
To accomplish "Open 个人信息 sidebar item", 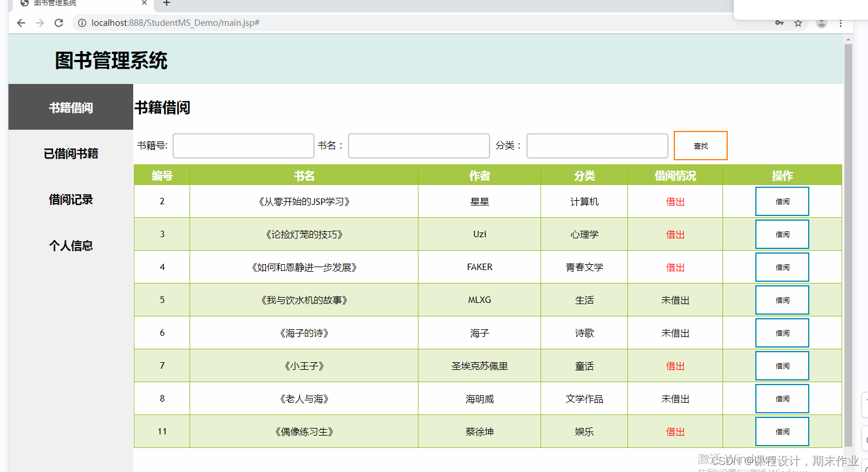I will [71, 246].
